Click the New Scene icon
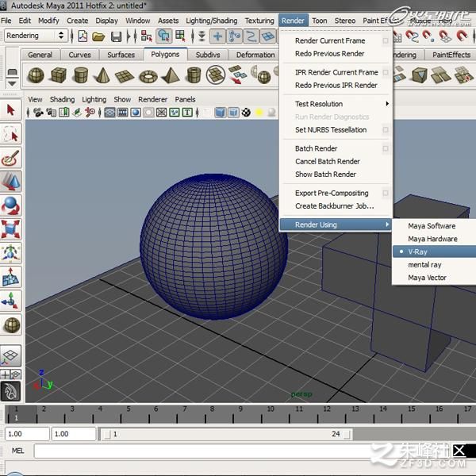Image resolution: width=476 pixels, height=476 pixels. (83, 36)
